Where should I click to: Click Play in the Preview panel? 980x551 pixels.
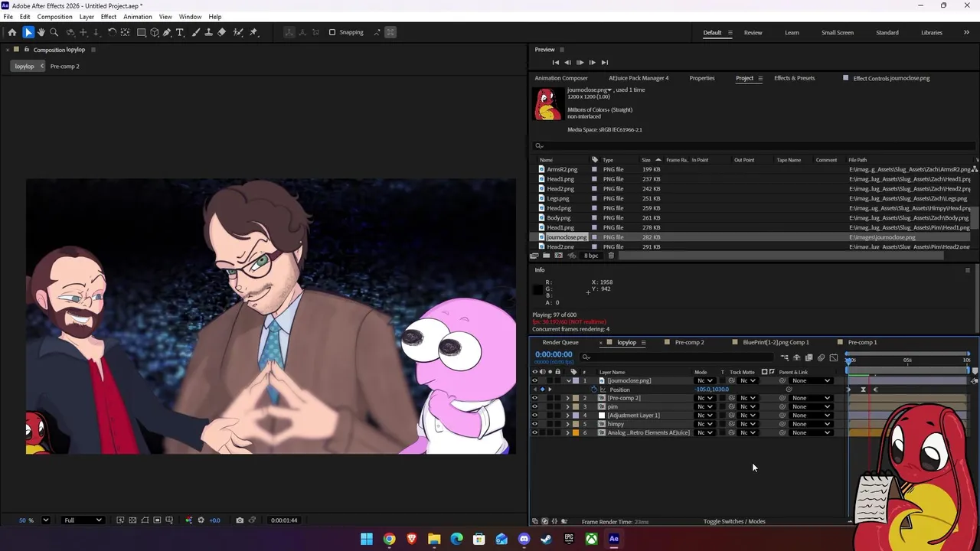[580, 62]
